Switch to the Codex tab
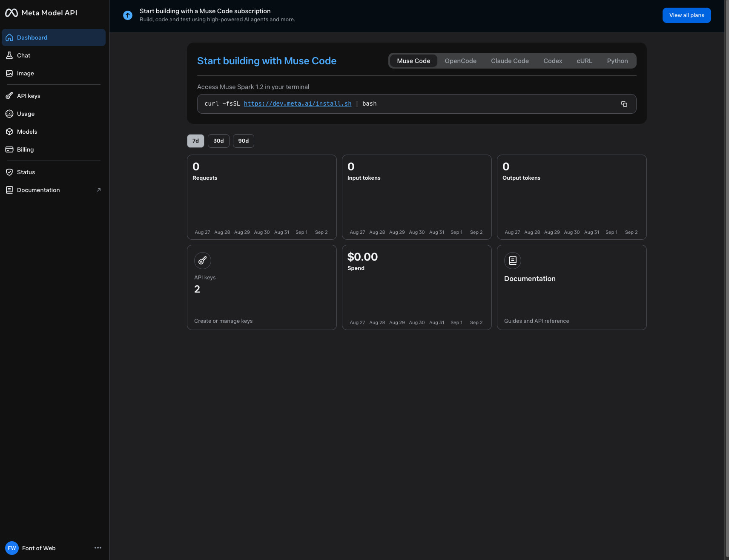This screenshot has height=560, width=729. click(553, 61)
